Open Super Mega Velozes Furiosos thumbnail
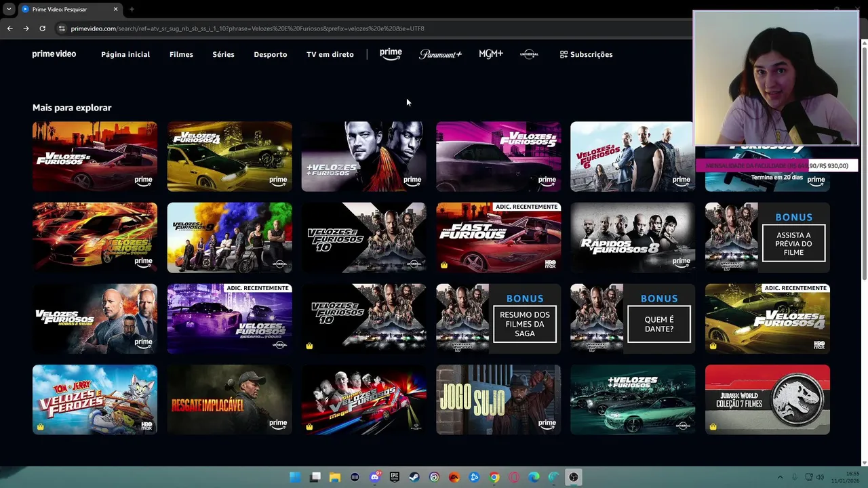This screenshot has width=868, height=488. (364, 400)
